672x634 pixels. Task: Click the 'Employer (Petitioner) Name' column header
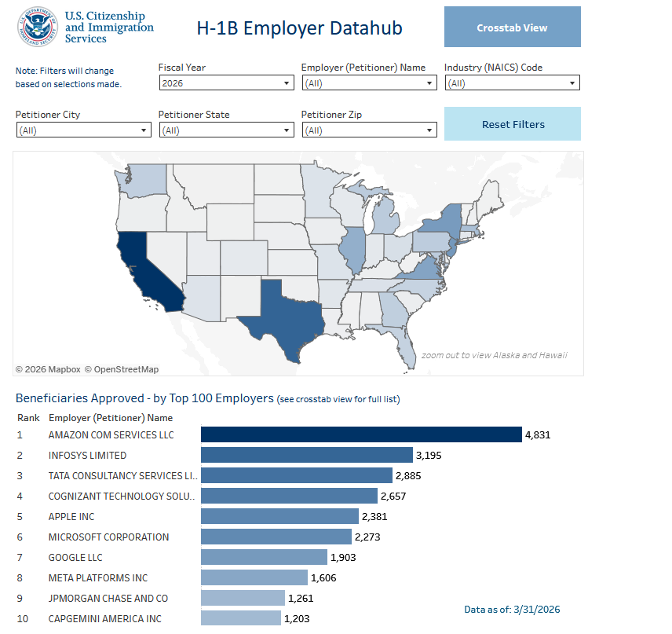click(111, 418)
